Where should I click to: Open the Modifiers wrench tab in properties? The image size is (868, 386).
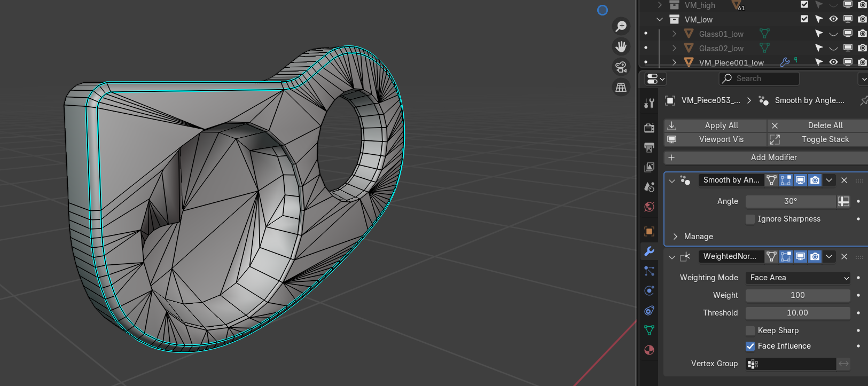tap(650, 251)
